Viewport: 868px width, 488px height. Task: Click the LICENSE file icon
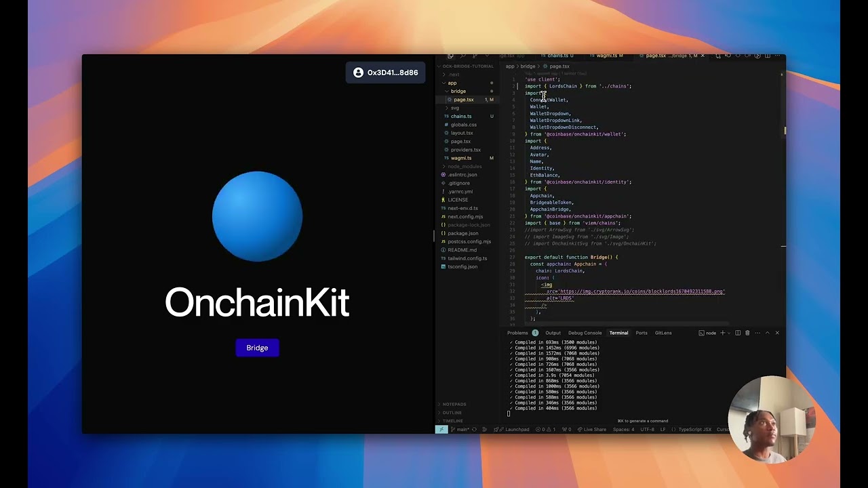point(443,200)
